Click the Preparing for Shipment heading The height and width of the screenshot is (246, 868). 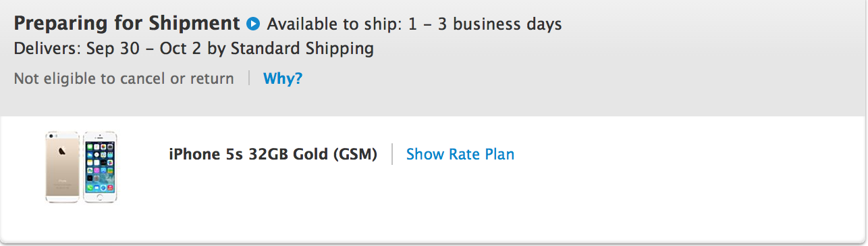[127, 24]
